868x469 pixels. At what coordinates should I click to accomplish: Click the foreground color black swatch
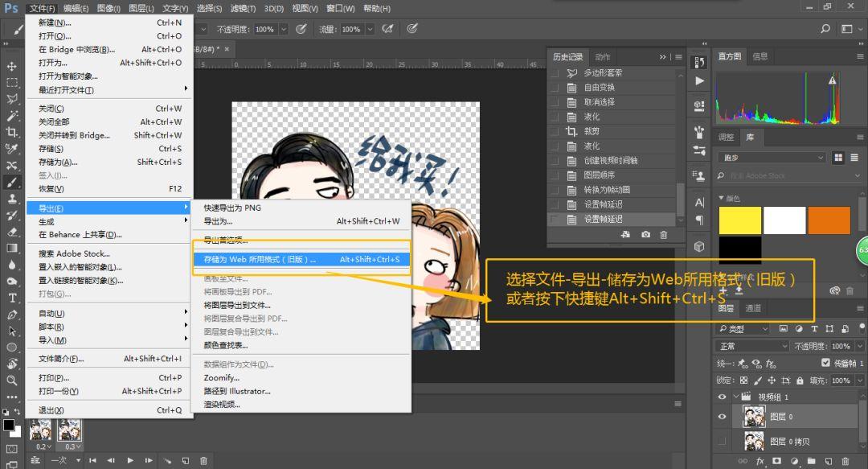8,426
